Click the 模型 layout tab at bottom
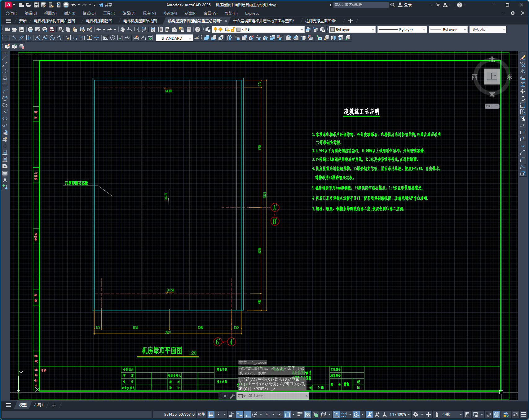The height and width of the screenshot is (420, 529). click(23, 405)
